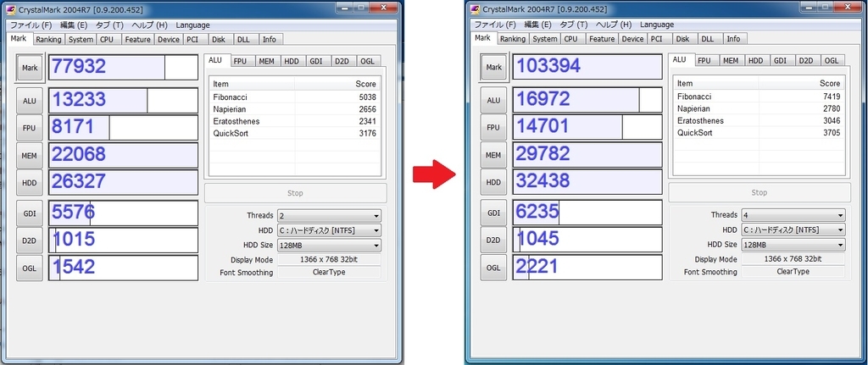Click CrystalMark app icon in right window title bar
The image size is (868, 365).
tap(476, 9)
